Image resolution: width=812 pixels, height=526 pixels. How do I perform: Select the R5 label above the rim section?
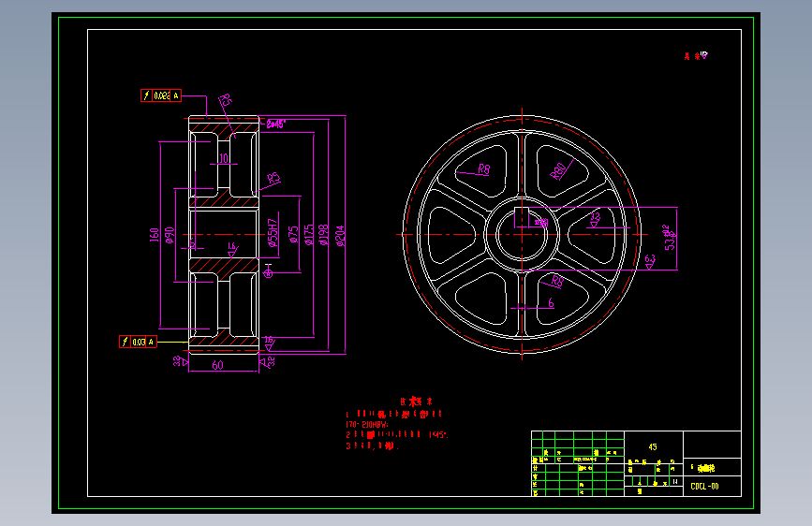(x=226, y=100)
